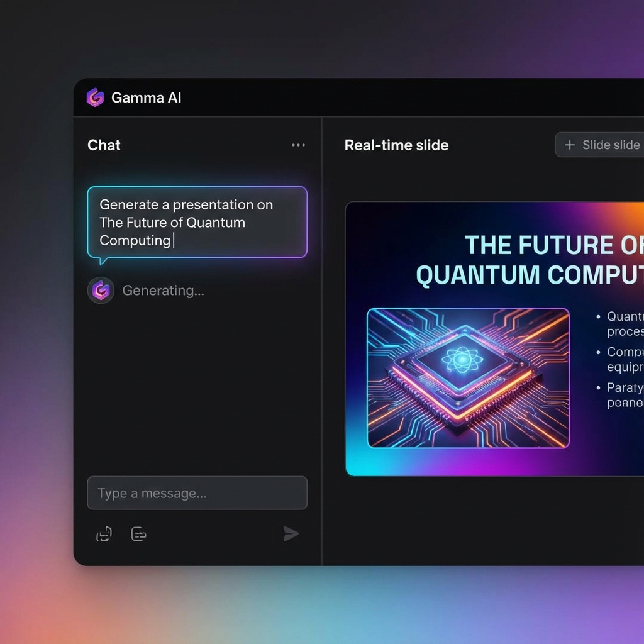Screen dimensions: 644x644
Task: Select the attachment icon below the message box
Action: 104,533
